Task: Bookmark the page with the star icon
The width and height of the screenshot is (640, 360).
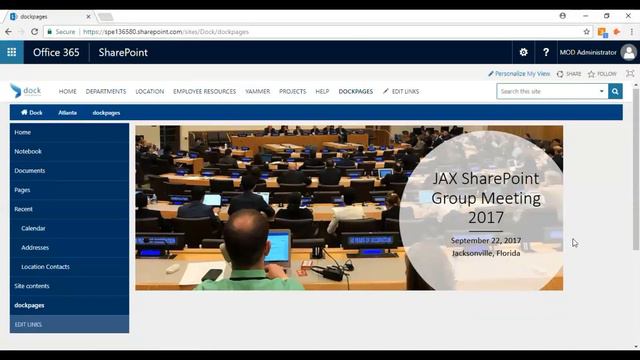Action: [587, 31]
